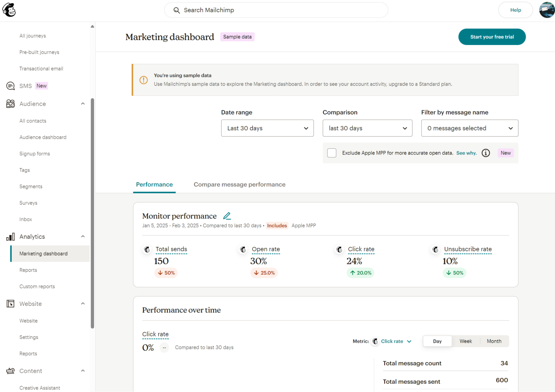Click the sidebar vertical scrollbar
The height and width of the screenshot is (392, 555).
[x=92, y=213]
